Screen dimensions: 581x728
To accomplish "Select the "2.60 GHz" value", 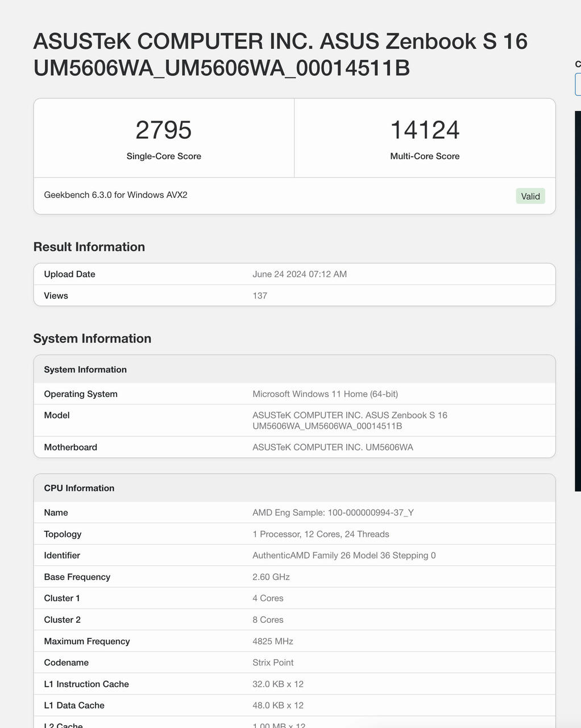I will [x=271, y=577].
